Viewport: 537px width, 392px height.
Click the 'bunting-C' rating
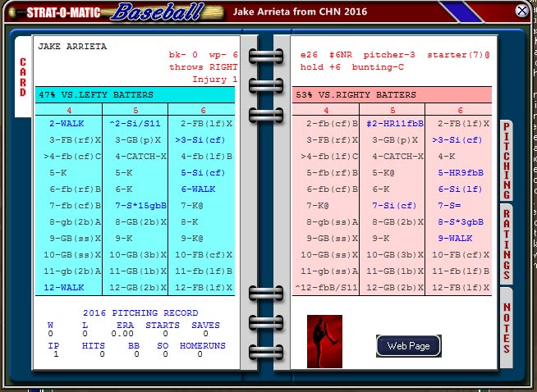click(x=378, y=67)
